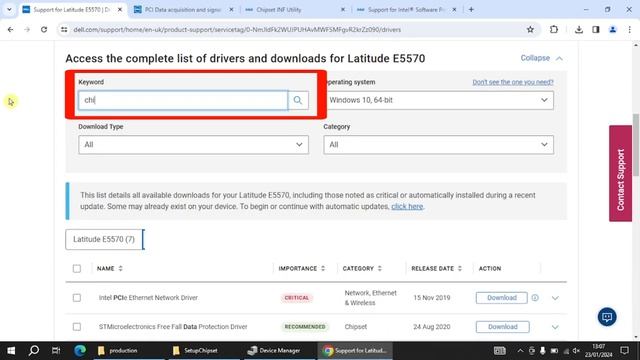Close the Chipset INF Utility tab
The width and height of the screenshot is (640, 360).
point(343,9)
